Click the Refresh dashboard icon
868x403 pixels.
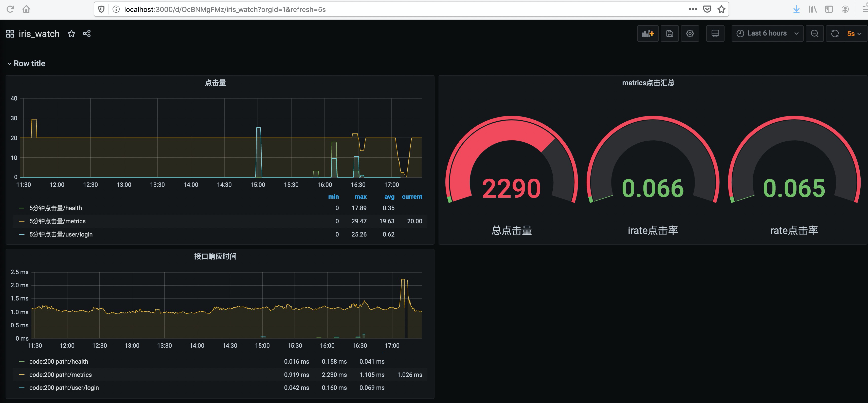[835, 33]
